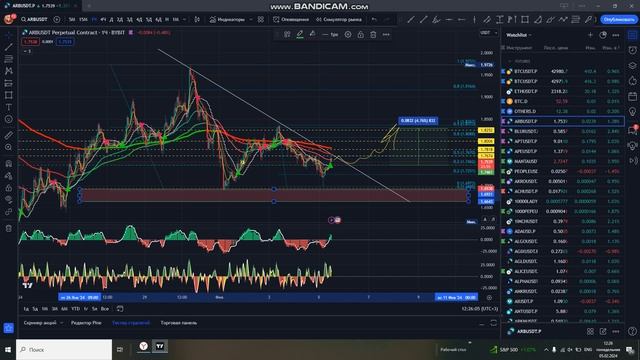Image resolution: width=640 pixels, height=360 pixels.
Task: Click the blue Опубликовать publish button
Action: click(x=619, y=20)
